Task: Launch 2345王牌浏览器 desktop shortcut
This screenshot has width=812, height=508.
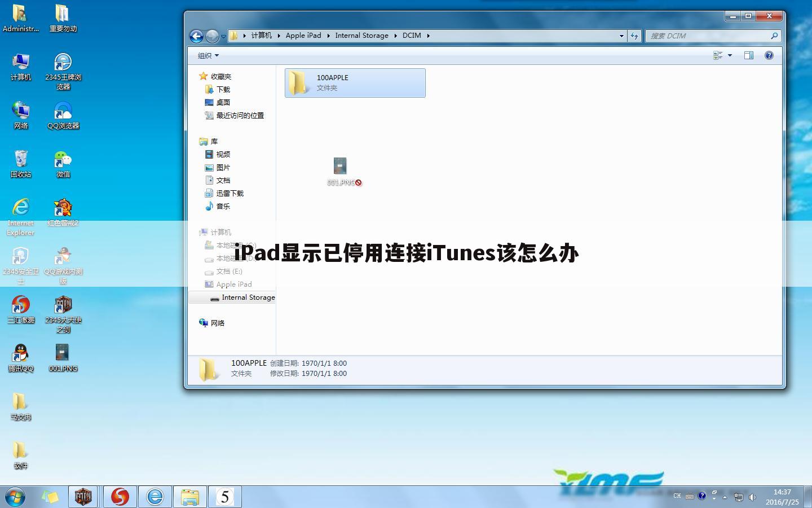Action: 63,72
